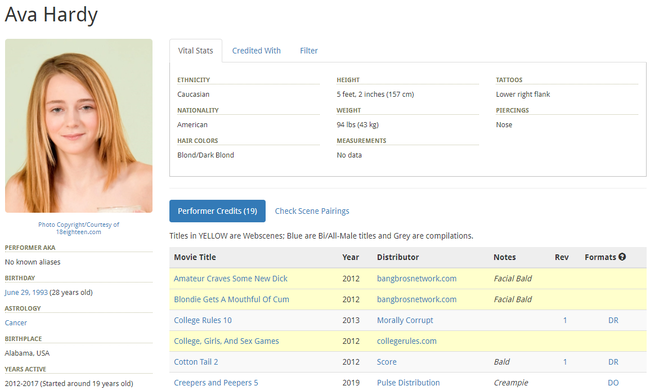
Task: Click the Blond/Dark Blond hair color value
Action: click(x=206, y=155)
